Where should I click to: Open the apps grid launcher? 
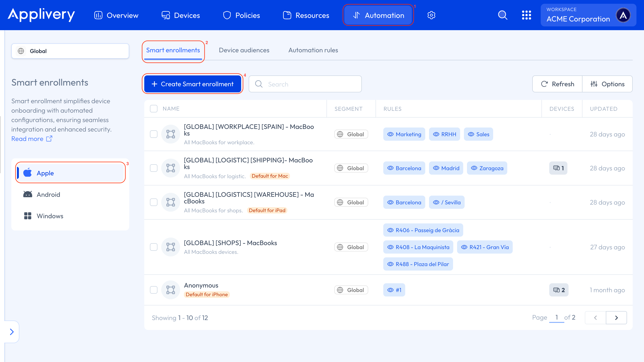pos(526,15)
